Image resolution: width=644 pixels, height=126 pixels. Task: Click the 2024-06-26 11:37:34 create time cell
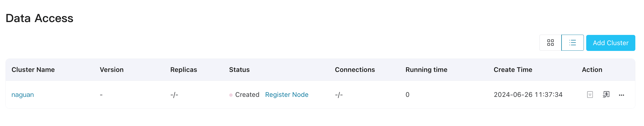pos(528,95)
